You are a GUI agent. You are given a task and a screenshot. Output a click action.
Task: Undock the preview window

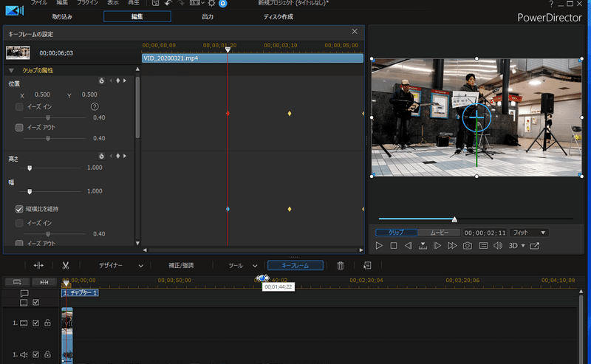point(534,246)
